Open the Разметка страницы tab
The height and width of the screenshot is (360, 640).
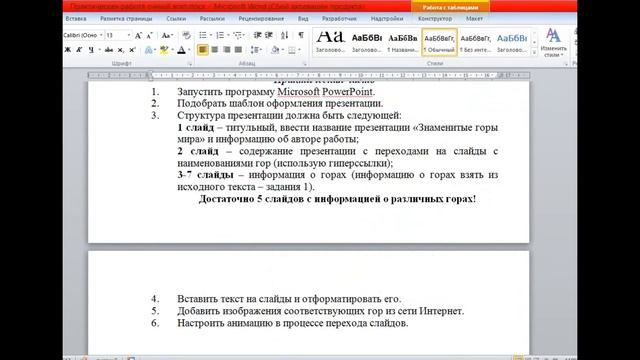click(126, 19)
